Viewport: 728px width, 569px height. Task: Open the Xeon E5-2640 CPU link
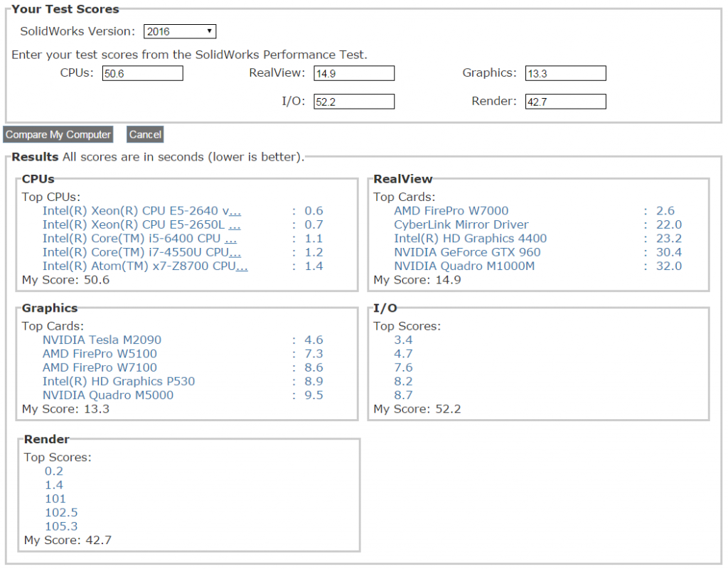pyautogui.click(x=141, y=211)
